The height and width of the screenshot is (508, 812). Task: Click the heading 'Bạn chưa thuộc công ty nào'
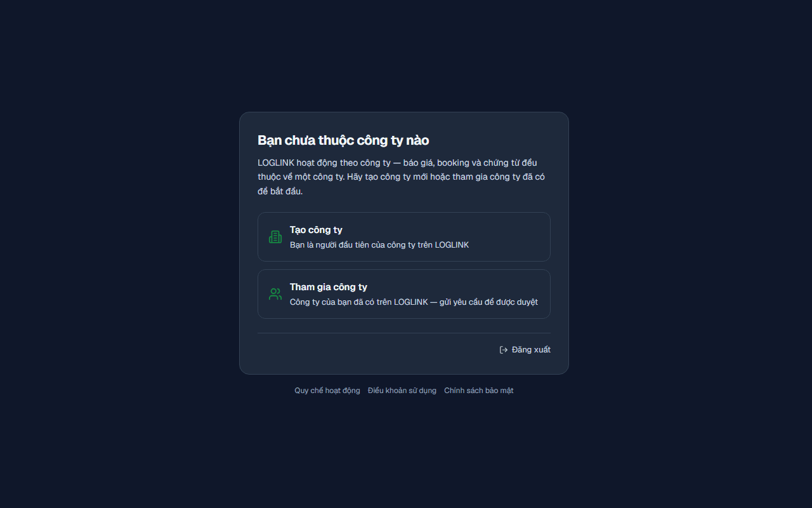[343, 140]
